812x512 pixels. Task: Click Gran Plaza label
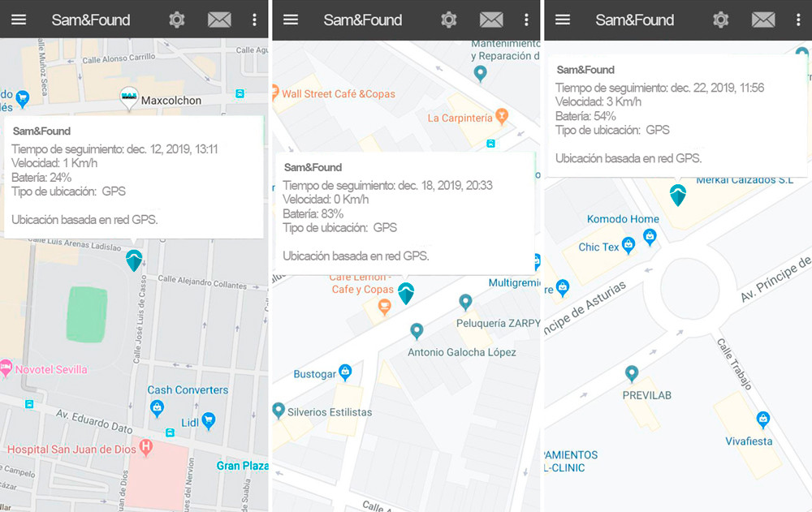[x=242, y=466]
